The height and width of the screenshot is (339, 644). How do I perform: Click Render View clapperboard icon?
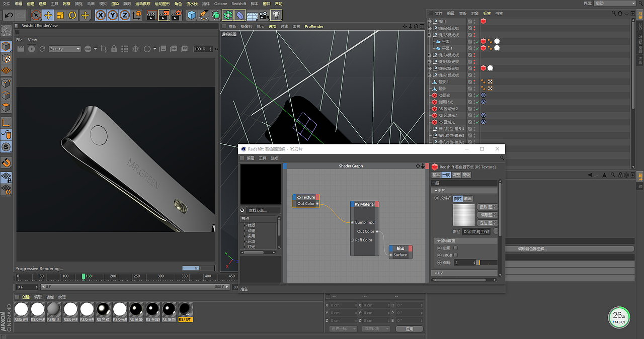[x=151, y=15]
